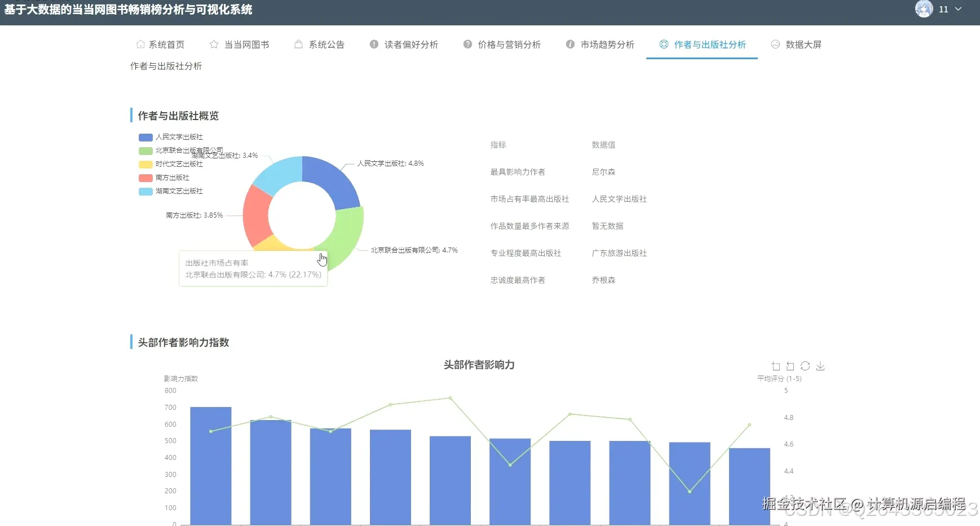The height and width of the screenshot is (526, 980).
Task: Activate the chart area zoom tool icon
Action: tap(776, 366)
